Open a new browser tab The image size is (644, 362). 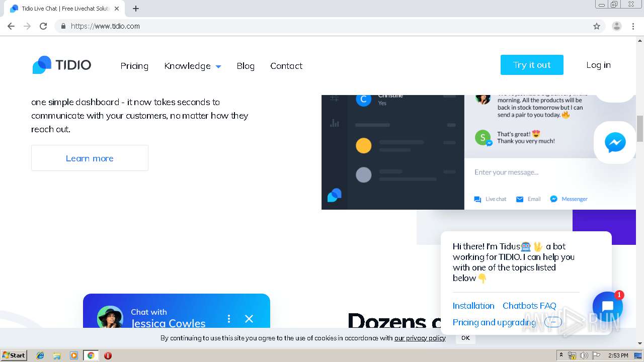(x=136, y=9)
